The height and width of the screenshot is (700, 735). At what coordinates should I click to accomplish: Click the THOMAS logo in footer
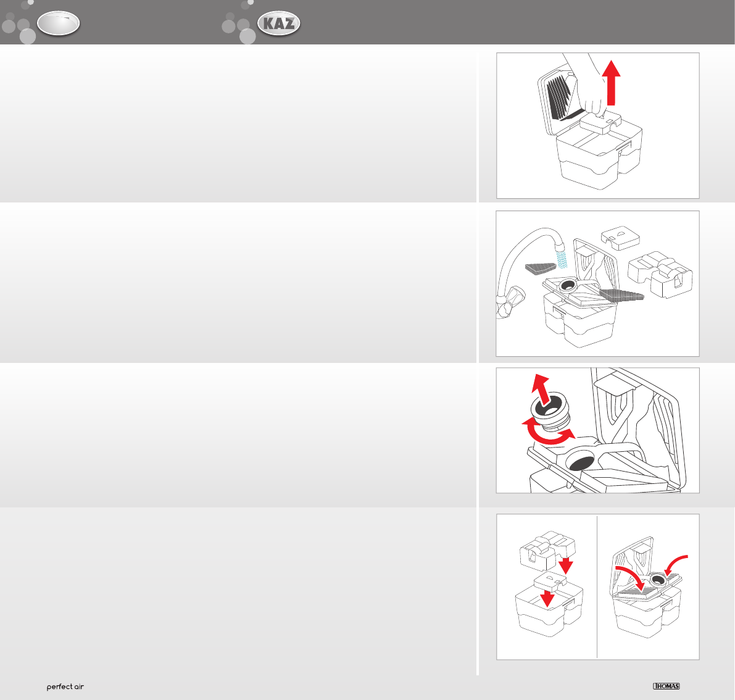(x=666, y=686)
